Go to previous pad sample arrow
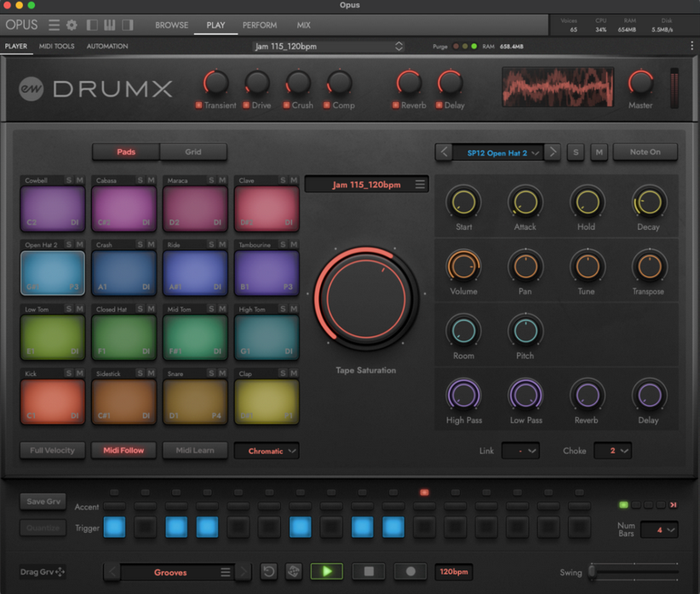 (445, 152)
